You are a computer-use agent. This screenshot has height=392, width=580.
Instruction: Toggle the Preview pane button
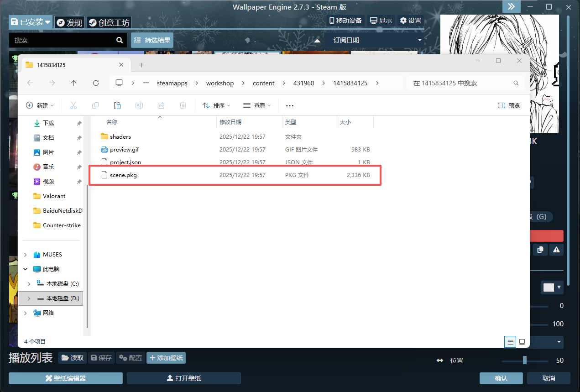click(509, 105)
